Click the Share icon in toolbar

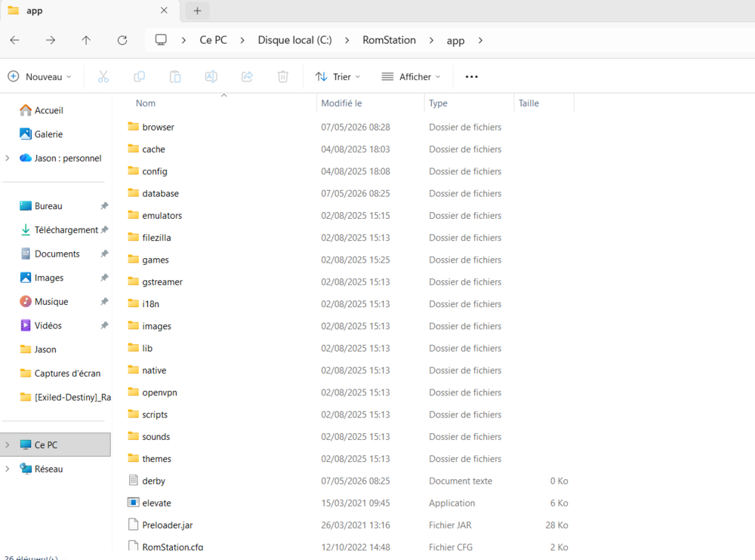[247, 76]
